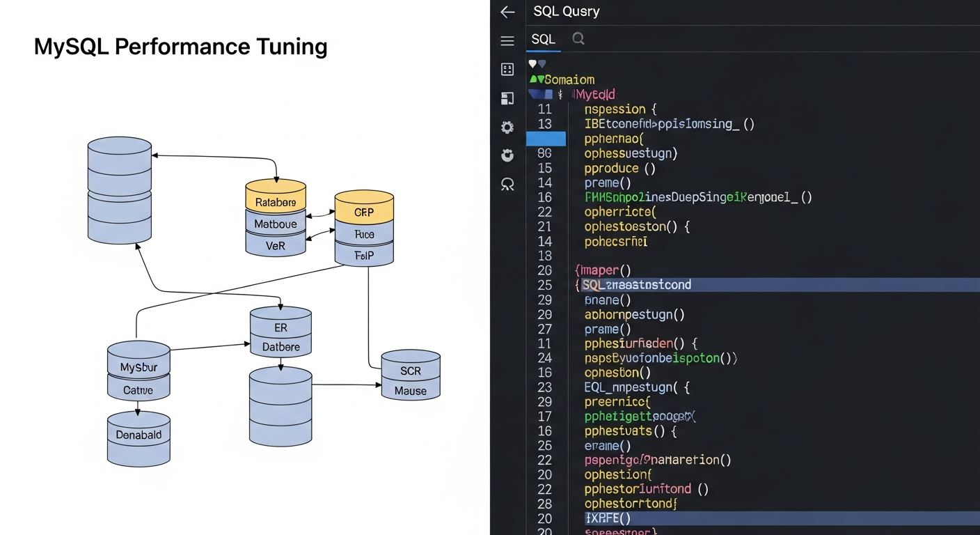The width and height of the screenshot is (980, 535).
Task: Select the MySbur database cylinder in the diagram
Action: point(138,368)
